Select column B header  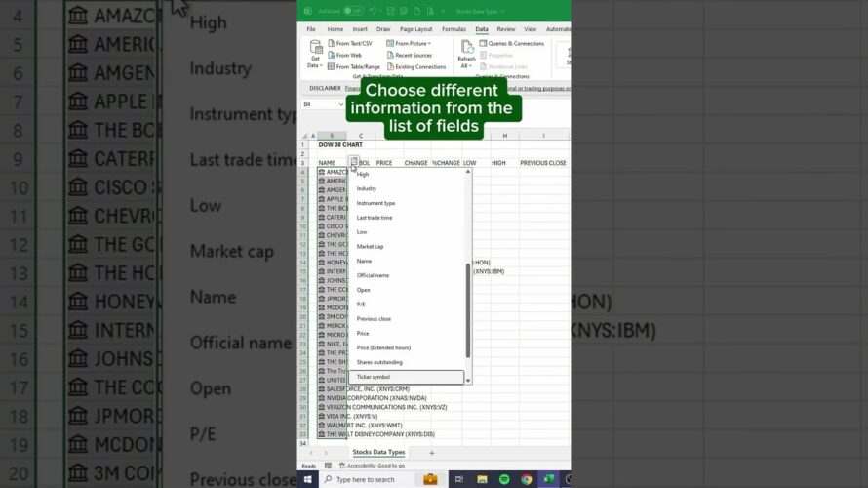332,136
